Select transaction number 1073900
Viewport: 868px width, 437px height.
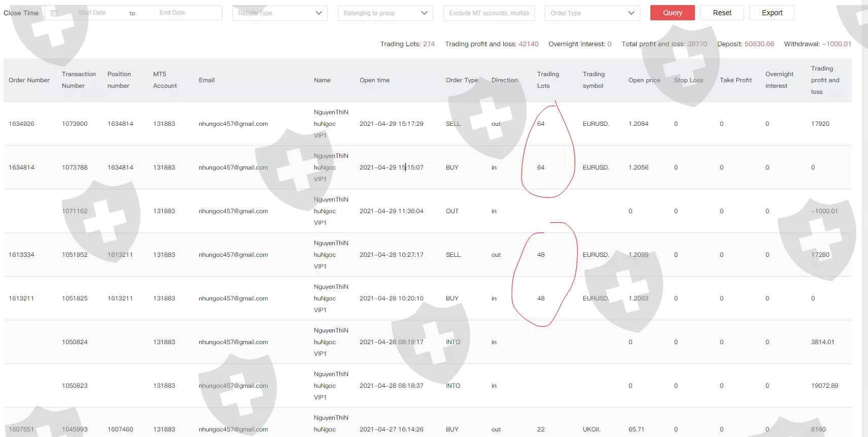75,124
